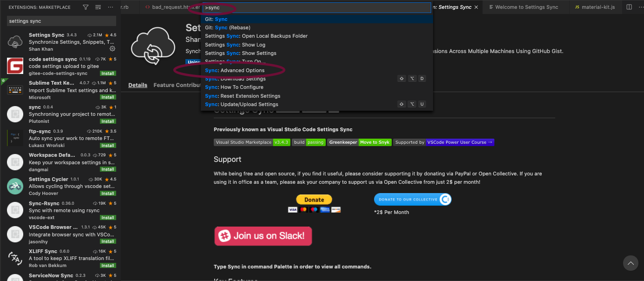
Task: Install the sync extension by Plutonist
Action: pyautogui.click(x=108, y=121)
